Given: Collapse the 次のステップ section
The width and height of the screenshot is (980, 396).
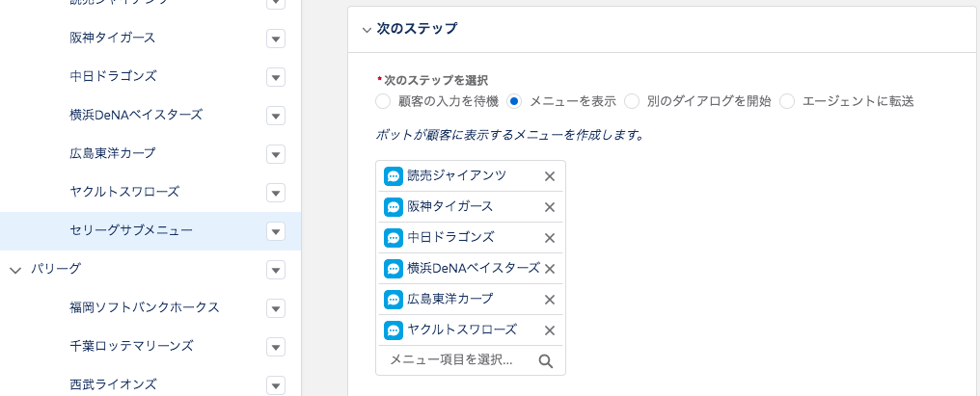Looking at the screenshot, I should (367, 29).
